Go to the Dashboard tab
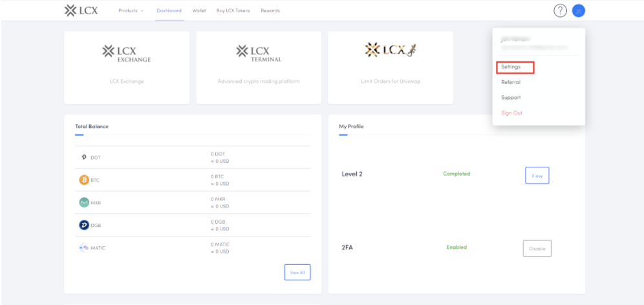644x305 pixels. [169, 11]
